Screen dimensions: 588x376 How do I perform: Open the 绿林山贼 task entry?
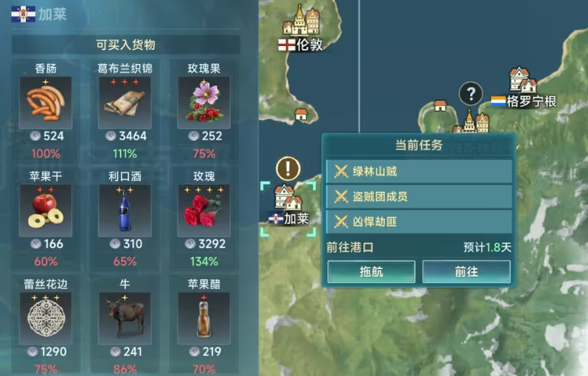(419, 172)
